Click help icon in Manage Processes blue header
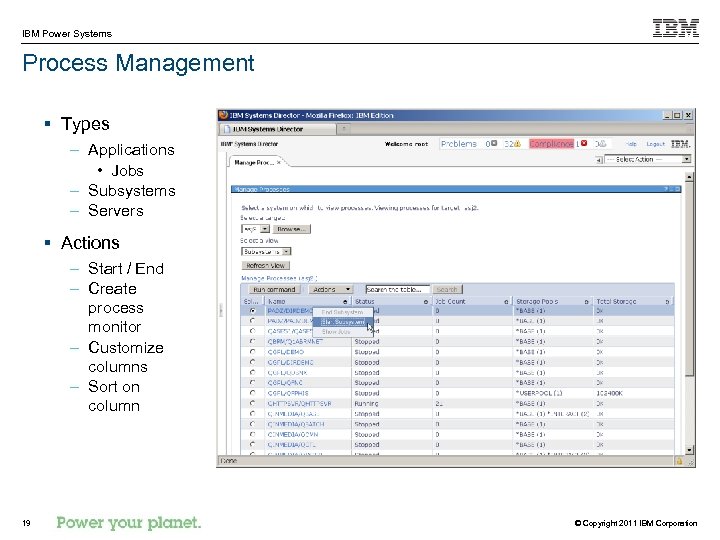This screenshot has width=720, height=540. tap(666, 189)
